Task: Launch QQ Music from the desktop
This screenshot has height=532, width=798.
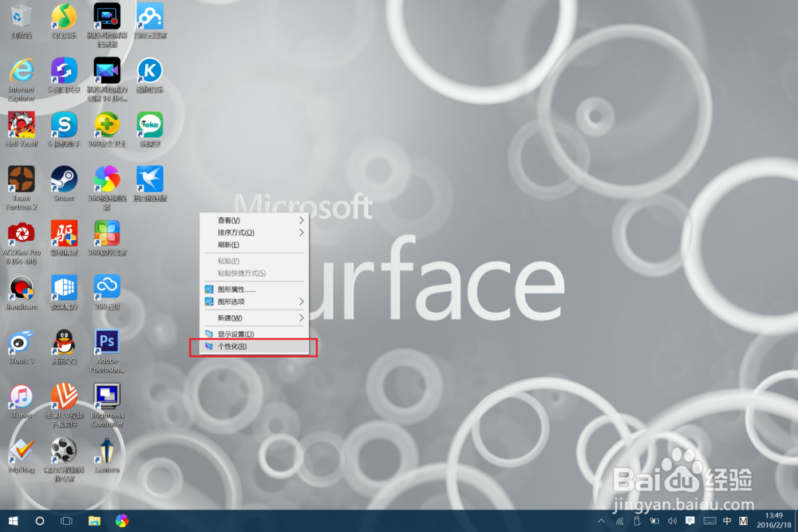Action: (x=64, y=22)
